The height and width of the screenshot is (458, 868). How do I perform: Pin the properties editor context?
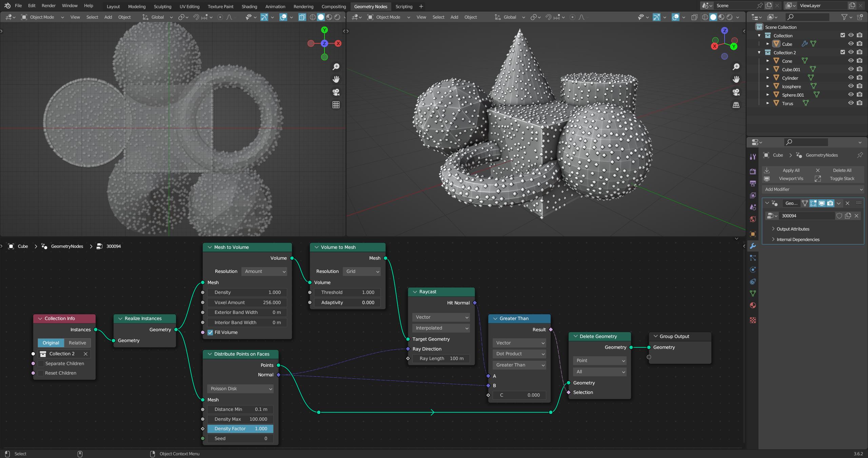(860, 155)
